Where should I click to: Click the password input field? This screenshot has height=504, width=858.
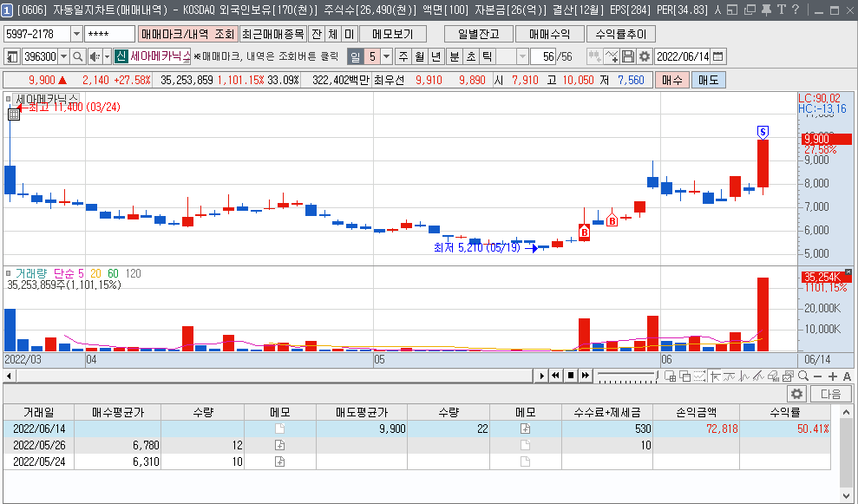[x=109, y=34]
